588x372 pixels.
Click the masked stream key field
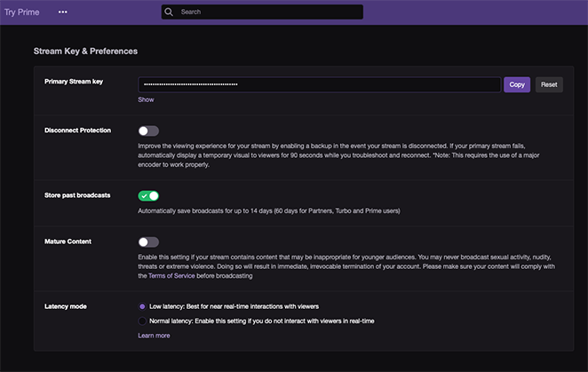pos(320,84)
